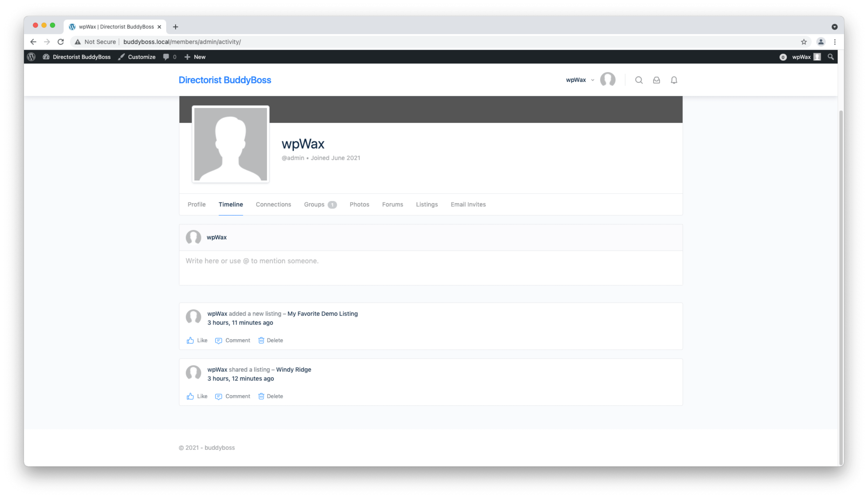Open the browser three-dot menu
Image resolution: width=868 pixels, height=498 pixels.
(x=834, y=42)
